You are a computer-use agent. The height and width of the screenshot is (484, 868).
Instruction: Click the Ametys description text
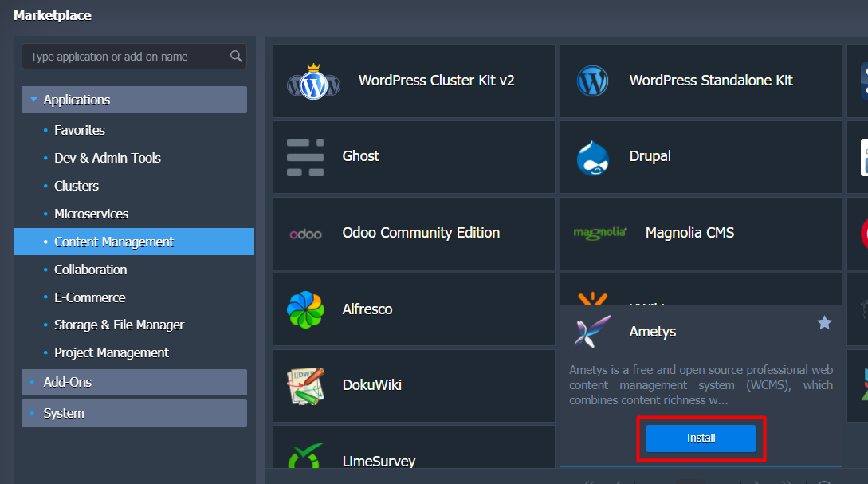coord(701,385)
